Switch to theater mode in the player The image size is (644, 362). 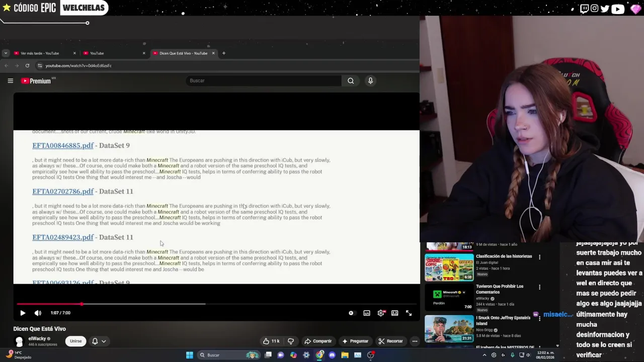pos(395,313)
